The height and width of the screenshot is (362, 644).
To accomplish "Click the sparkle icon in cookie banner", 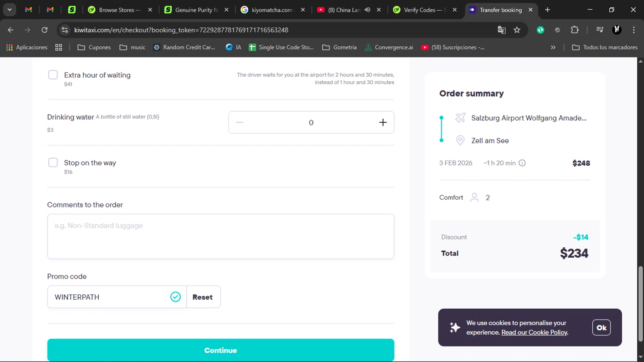I will (x=455, y=328).
